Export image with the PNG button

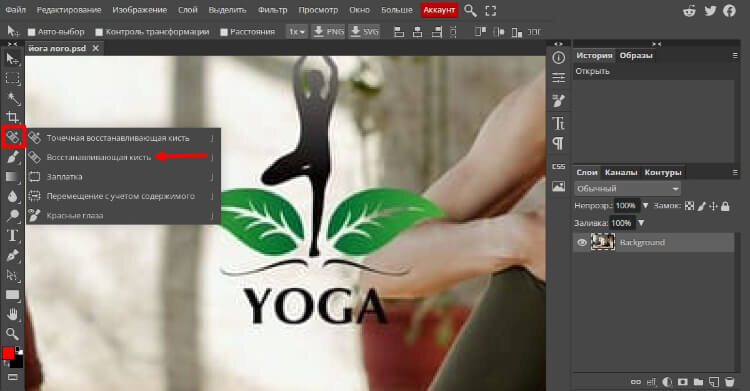pos(328,32)
